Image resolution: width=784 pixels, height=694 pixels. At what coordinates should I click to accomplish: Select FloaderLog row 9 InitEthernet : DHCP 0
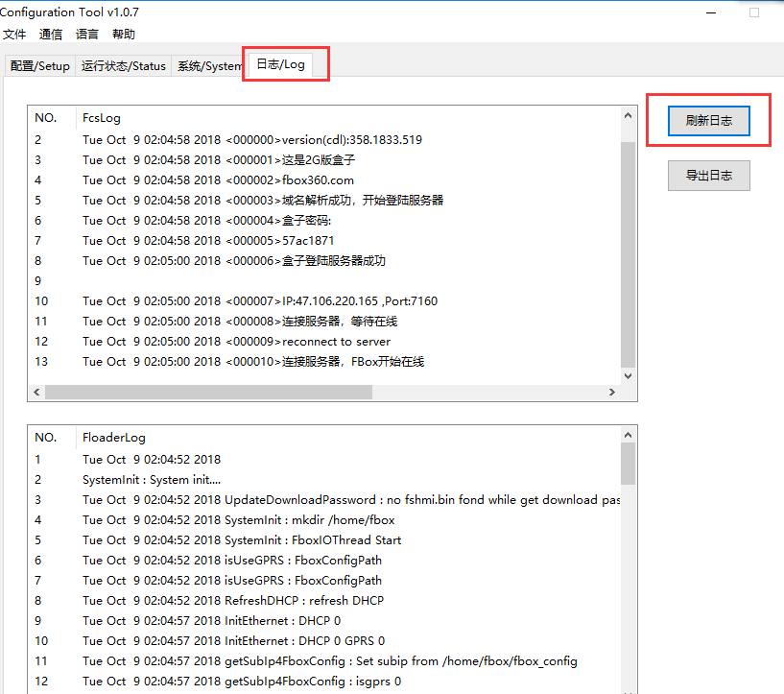click(324, 621)
